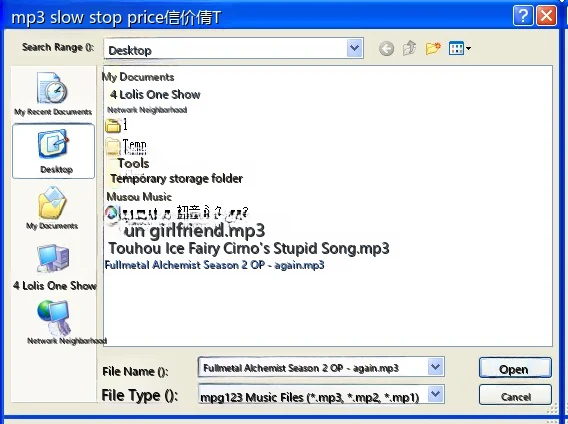Select 4 Lolis One Show in file list

click(x=155, y=95)
